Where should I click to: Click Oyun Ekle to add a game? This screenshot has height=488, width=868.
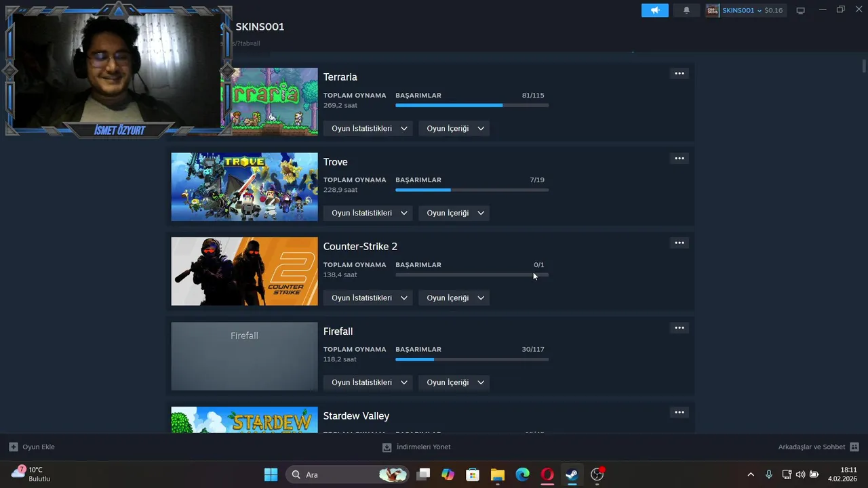pos(39,447)
